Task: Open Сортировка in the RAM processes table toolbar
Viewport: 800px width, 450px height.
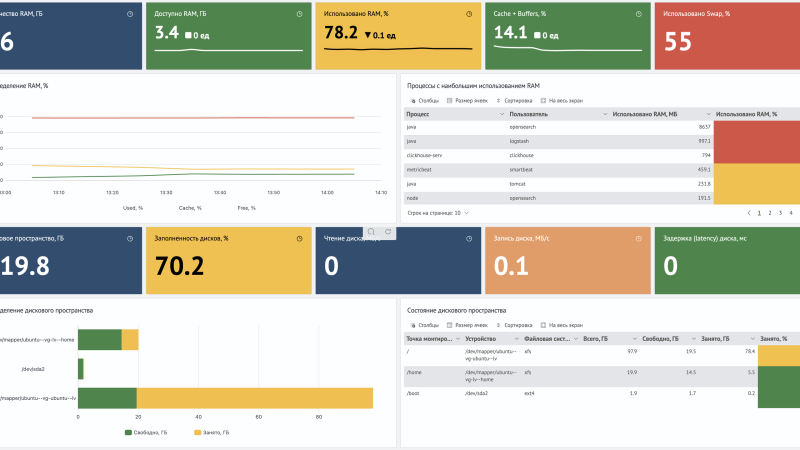Action: (514, 101)
